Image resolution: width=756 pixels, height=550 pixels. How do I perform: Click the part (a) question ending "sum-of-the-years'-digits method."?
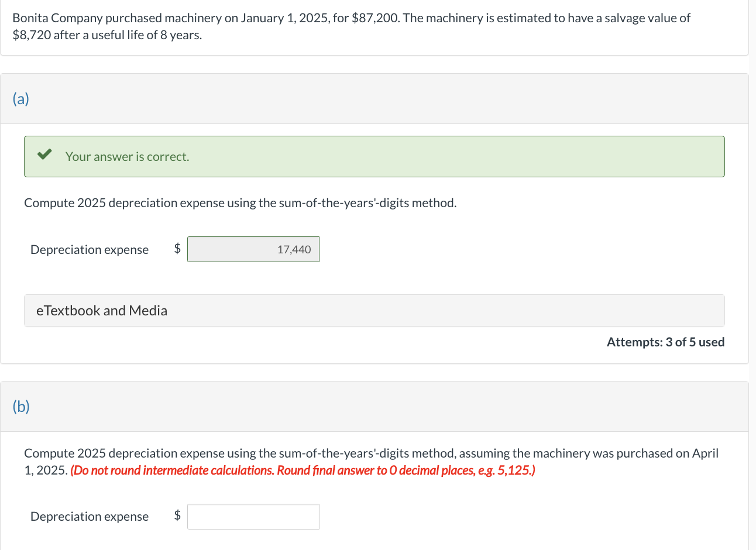pyautogui.click(x=240, y=203)
